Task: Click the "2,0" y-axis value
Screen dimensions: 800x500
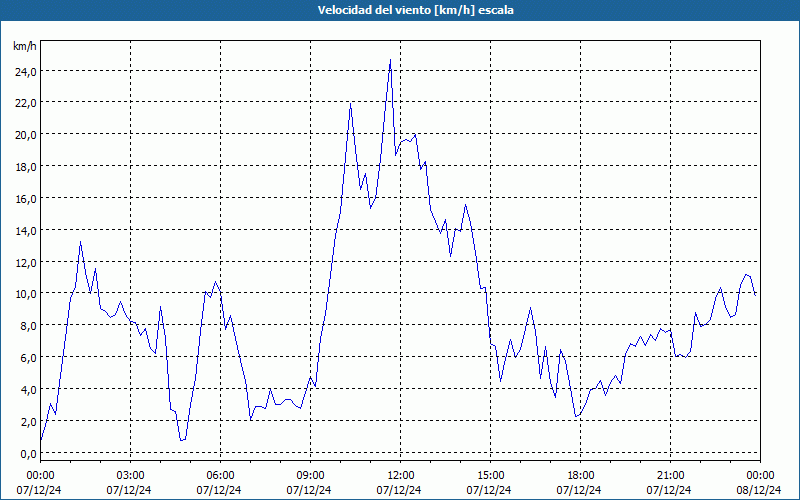Action: 28,422
